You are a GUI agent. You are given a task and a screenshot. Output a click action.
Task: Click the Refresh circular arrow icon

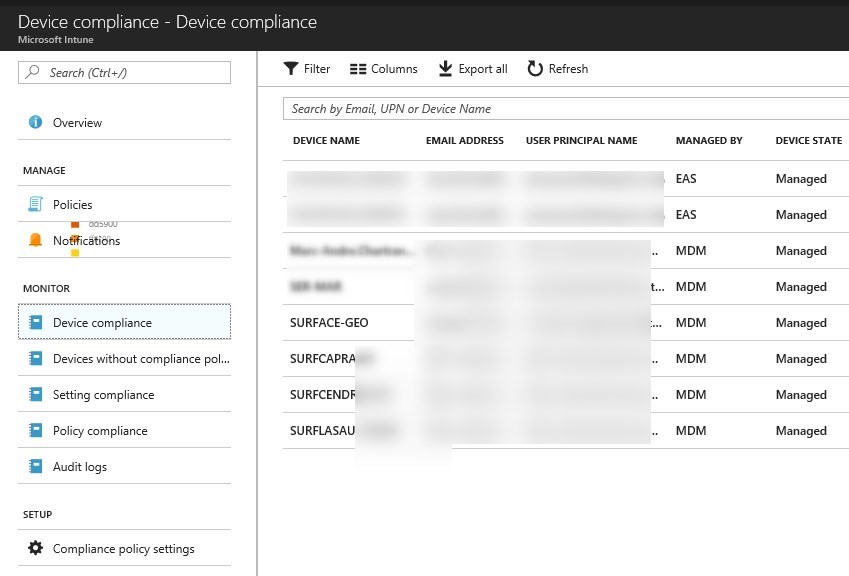click(x=535, y=69)
